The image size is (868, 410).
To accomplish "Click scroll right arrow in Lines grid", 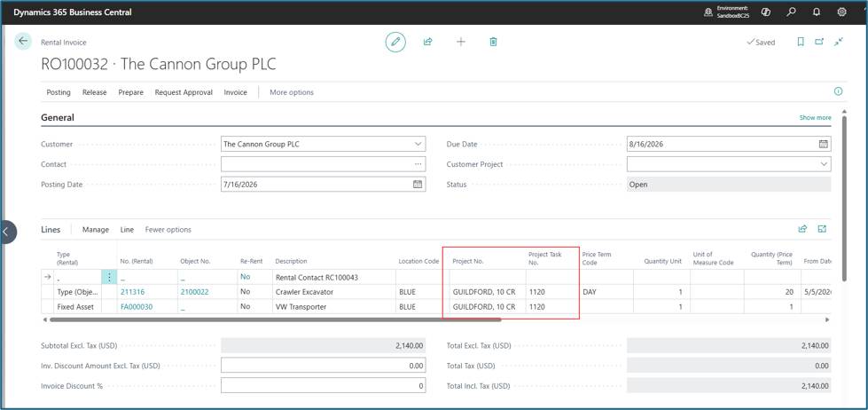I will click(827, 319).
